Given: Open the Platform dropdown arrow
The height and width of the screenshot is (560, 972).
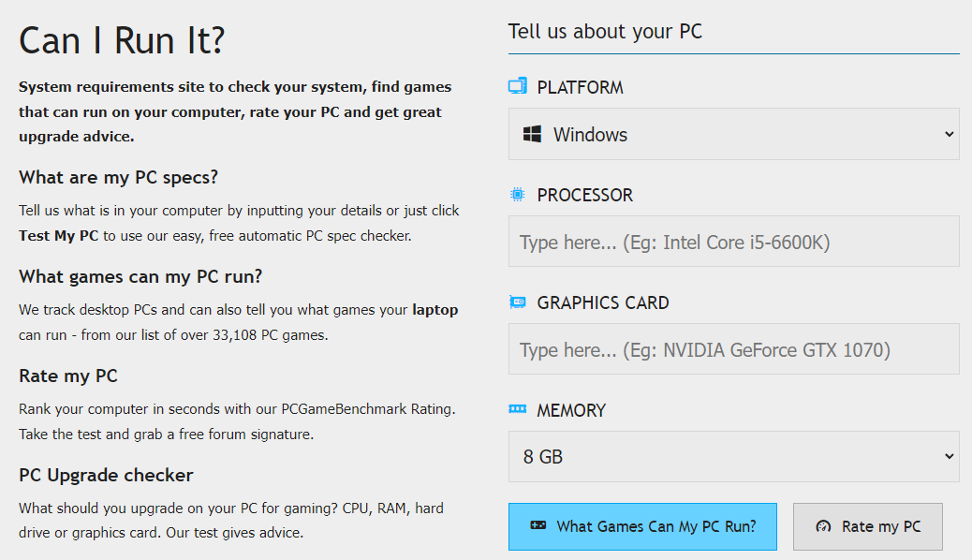Looking at the screenshot, I should [948, 135].
